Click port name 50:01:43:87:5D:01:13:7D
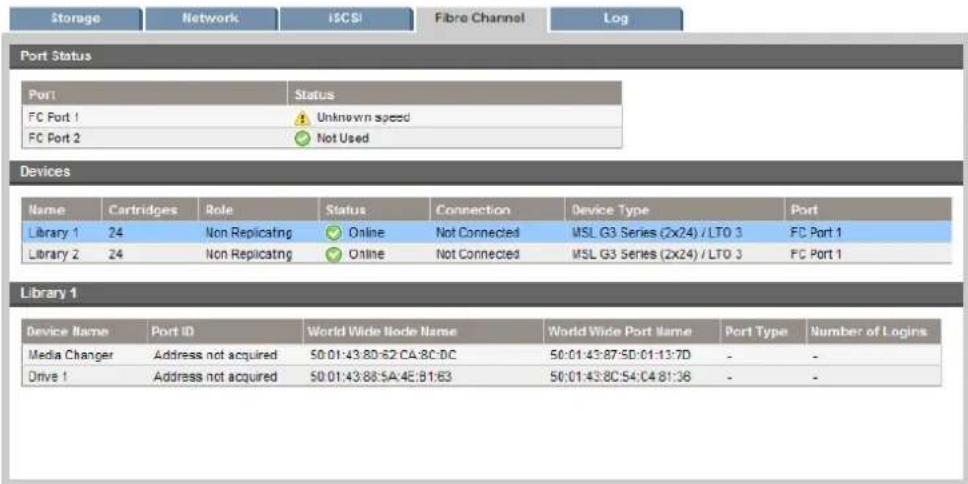Screen dimensions: 968x484 (620, 355)
